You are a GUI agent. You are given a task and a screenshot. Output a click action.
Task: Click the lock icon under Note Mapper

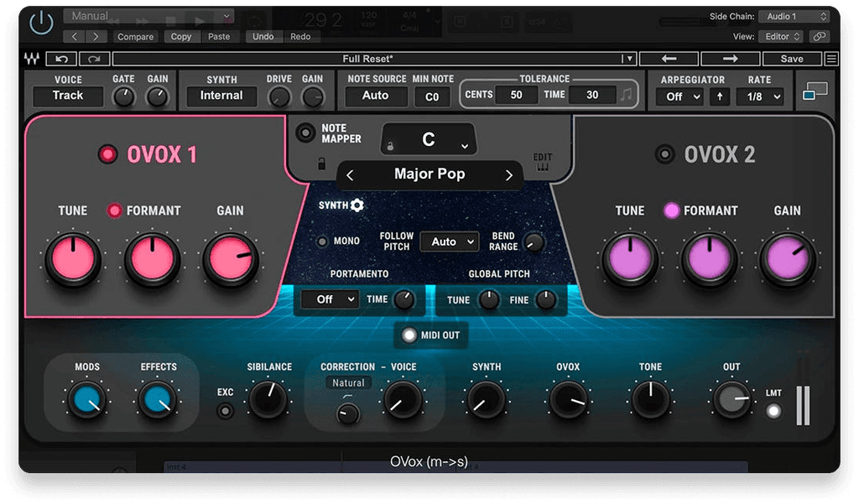click(x=320, y=165)
